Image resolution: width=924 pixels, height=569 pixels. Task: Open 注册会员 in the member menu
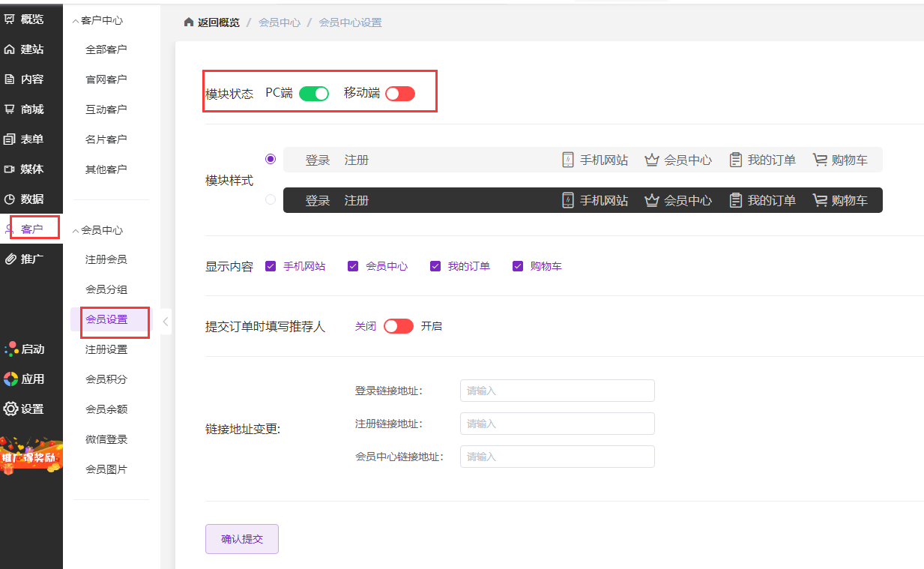(106, 259)
